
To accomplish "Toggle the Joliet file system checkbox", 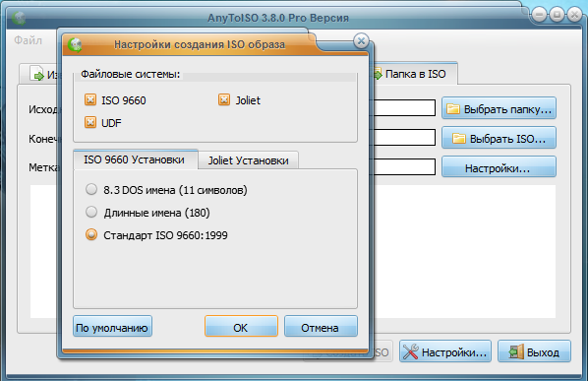I will click(x=224, y=99).
